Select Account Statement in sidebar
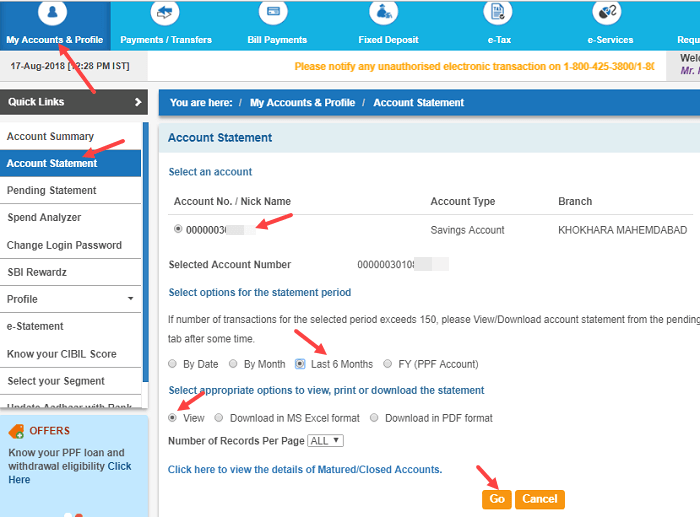This screenshot has height=517, width=700. (71, 163)
